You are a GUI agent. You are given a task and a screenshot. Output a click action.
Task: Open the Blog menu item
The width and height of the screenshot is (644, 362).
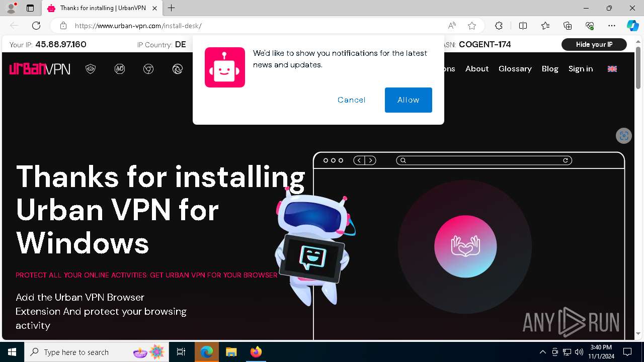pos(550,69)
